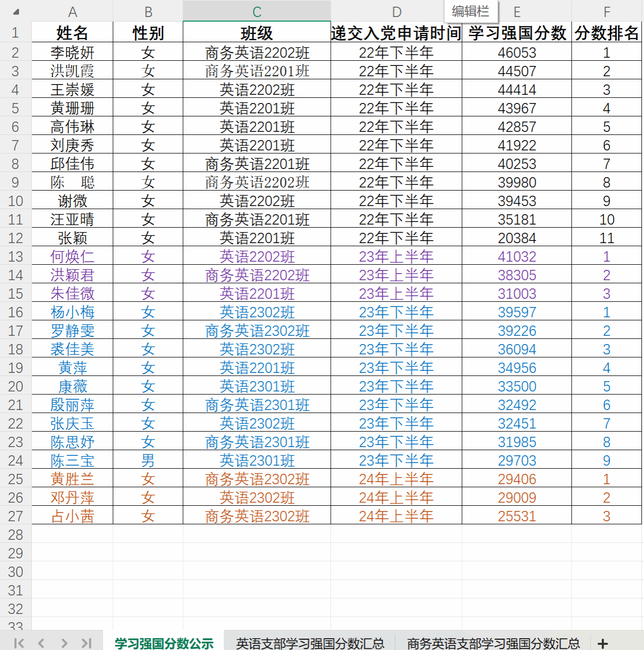644x650 pixels.
Task: Click the score cell 46053
Action: [x=517, y=53]
